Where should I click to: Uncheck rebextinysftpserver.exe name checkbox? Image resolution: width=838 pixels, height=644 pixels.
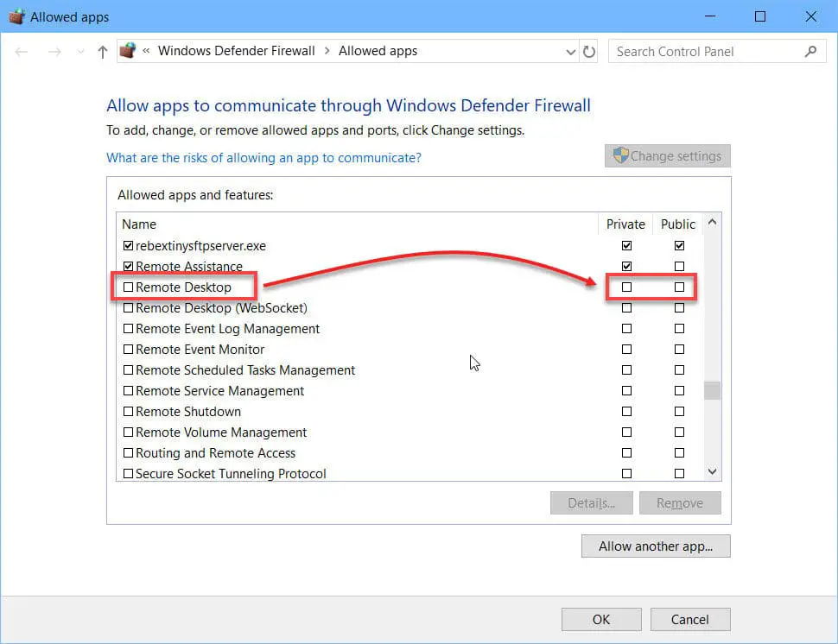(128, 246)
